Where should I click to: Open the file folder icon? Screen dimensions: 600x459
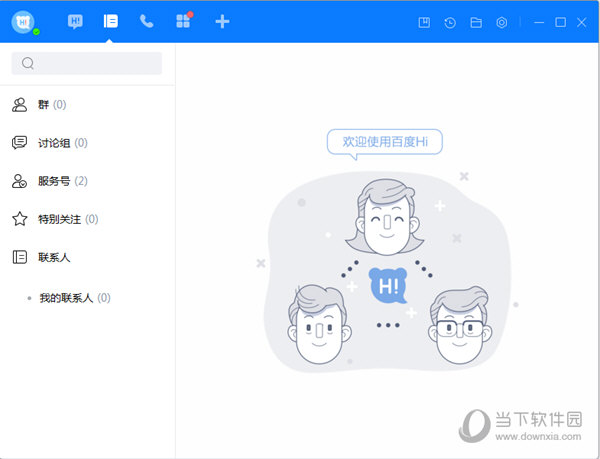(x=476, y=23)
